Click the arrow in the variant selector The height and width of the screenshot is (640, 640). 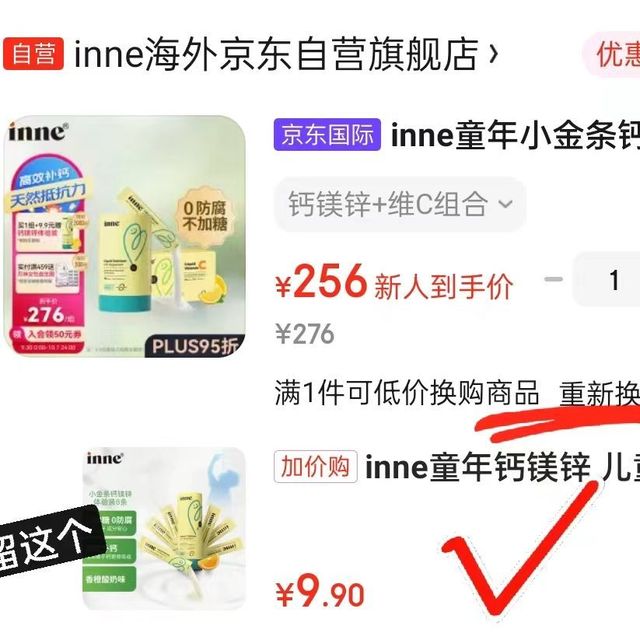tap(506, 203)
